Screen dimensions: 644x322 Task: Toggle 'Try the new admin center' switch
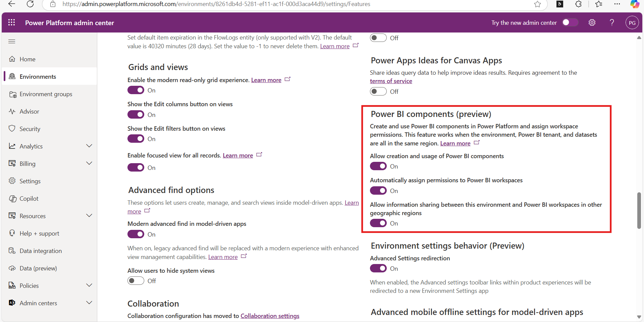(570, 22)
